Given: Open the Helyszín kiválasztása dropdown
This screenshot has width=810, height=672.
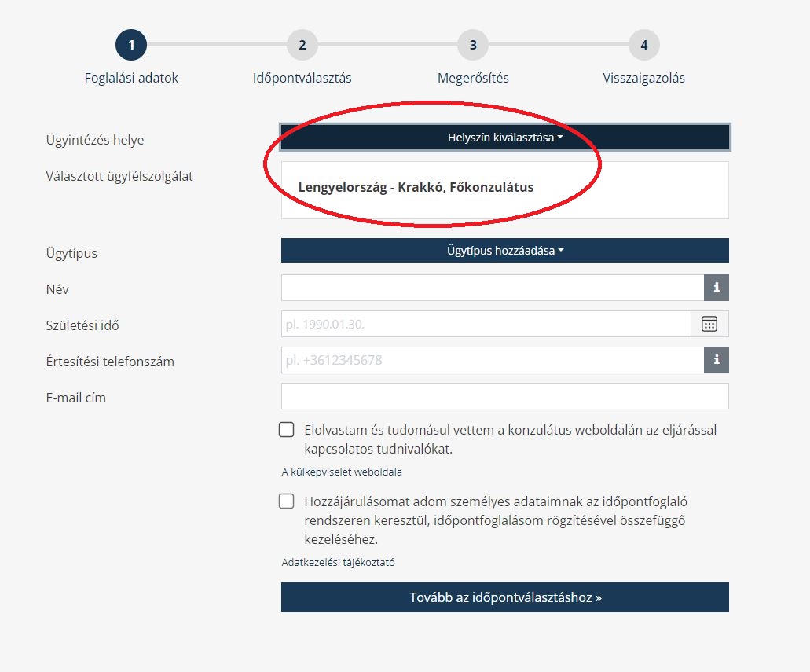Looking at the screenshot, I should pos(504,138).
